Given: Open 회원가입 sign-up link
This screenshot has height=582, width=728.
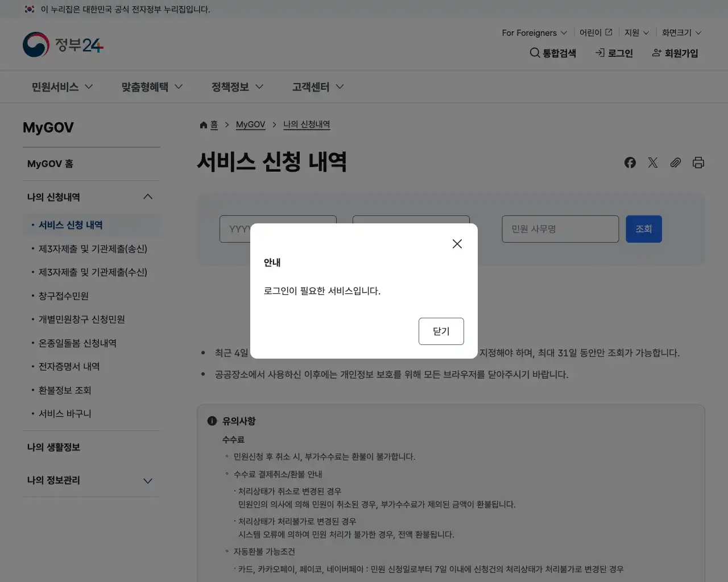Looking at the screenshot, I should pyautogui.click(x=675, y=53).
